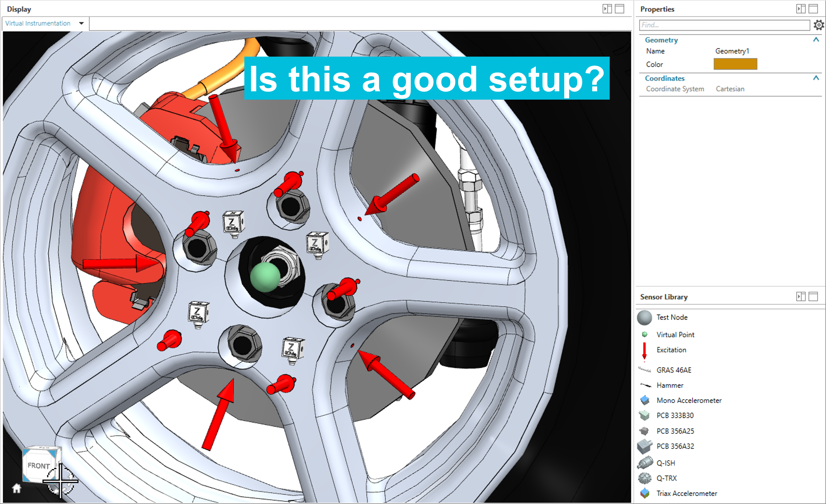Image resolution: width=826 pixels, height=504 pixels.
Task: Click the home view icon
Action: click(16, 488)
